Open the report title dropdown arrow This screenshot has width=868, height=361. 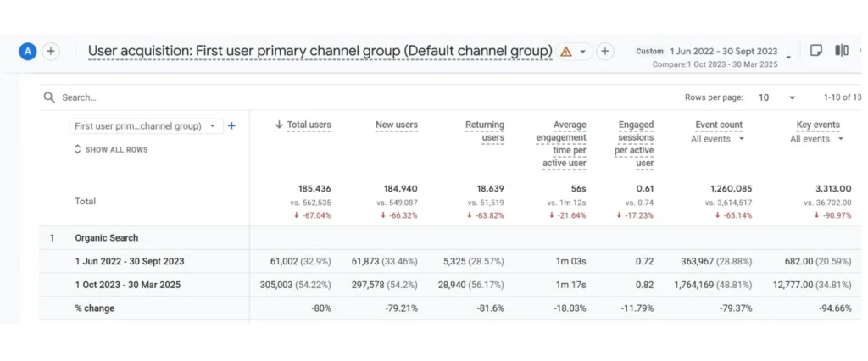pos(583,52)
